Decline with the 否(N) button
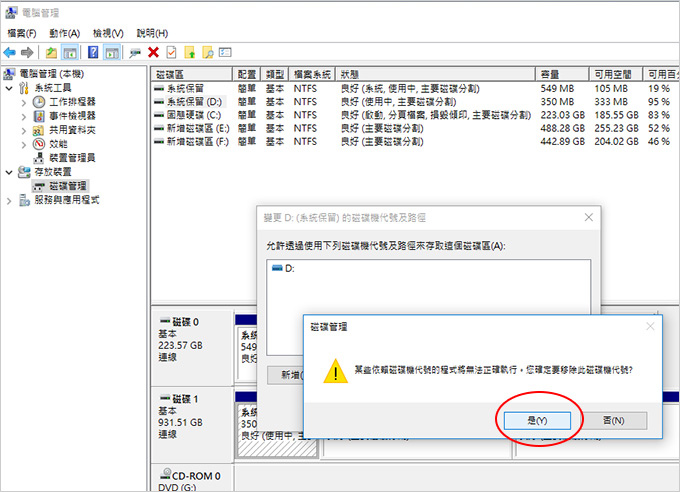This screenshot has width=680, height=492. tap(613, 420)
